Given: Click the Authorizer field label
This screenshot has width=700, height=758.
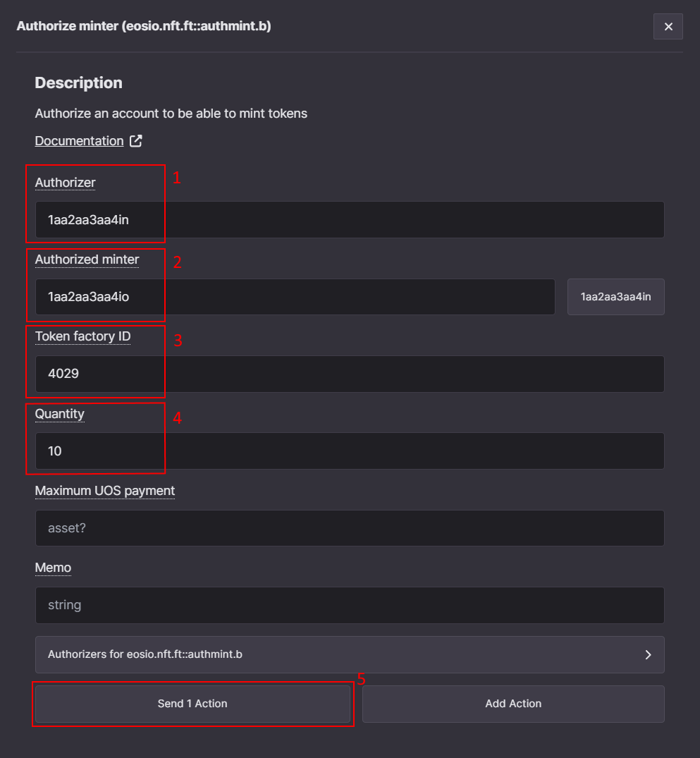Looking at the screenshot, I should tap(66, 182).
